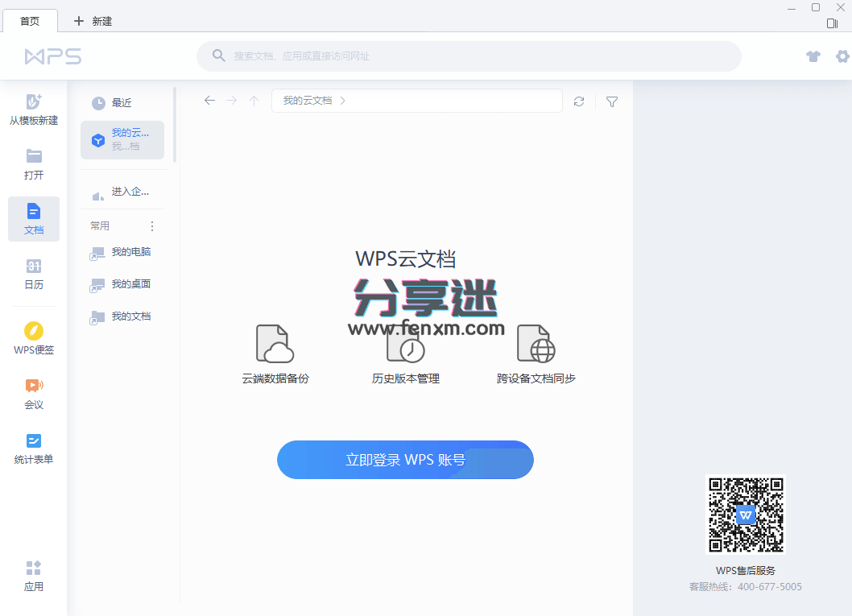Viewport: 852px width, 616px height.
Task: Expand the 我的云文档 breadcrumb chevron
Action: (x=342, y=101)
